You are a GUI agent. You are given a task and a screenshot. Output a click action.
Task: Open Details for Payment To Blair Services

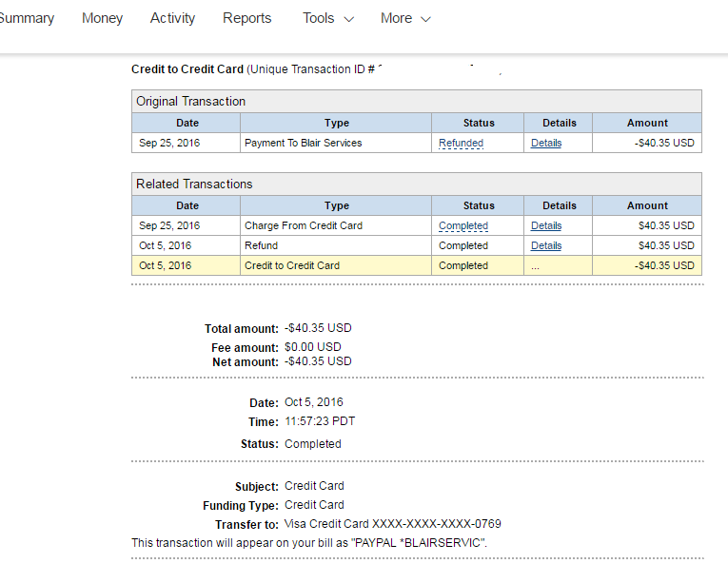click(x=546, y=143)
